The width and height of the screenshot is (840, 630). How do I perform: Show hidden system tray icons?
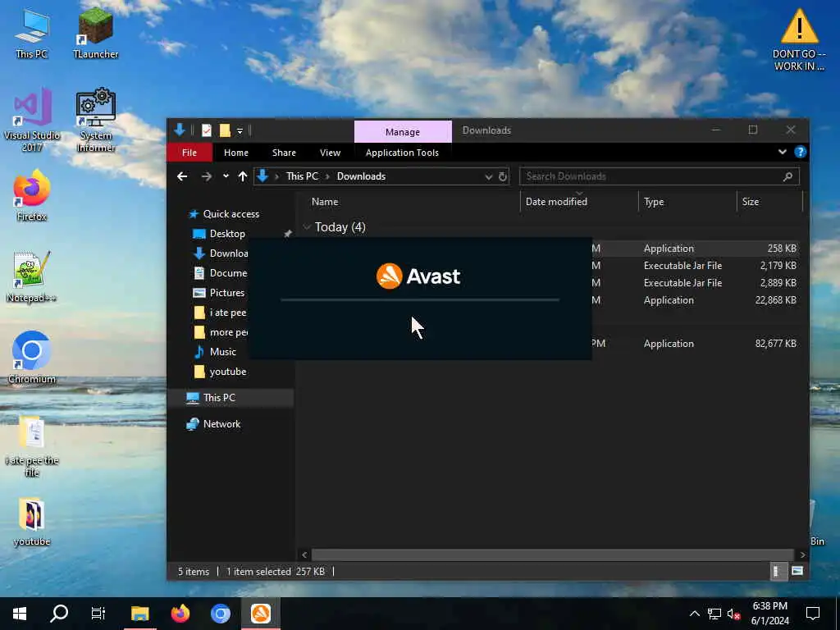click(x=694, y=614)
